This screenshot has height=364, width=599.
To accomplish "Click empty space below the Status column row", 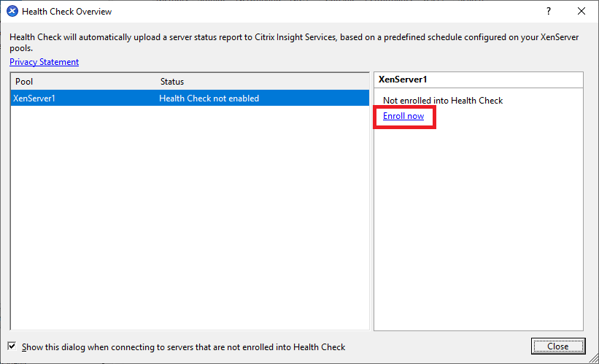I will click(x=255, y=219).
